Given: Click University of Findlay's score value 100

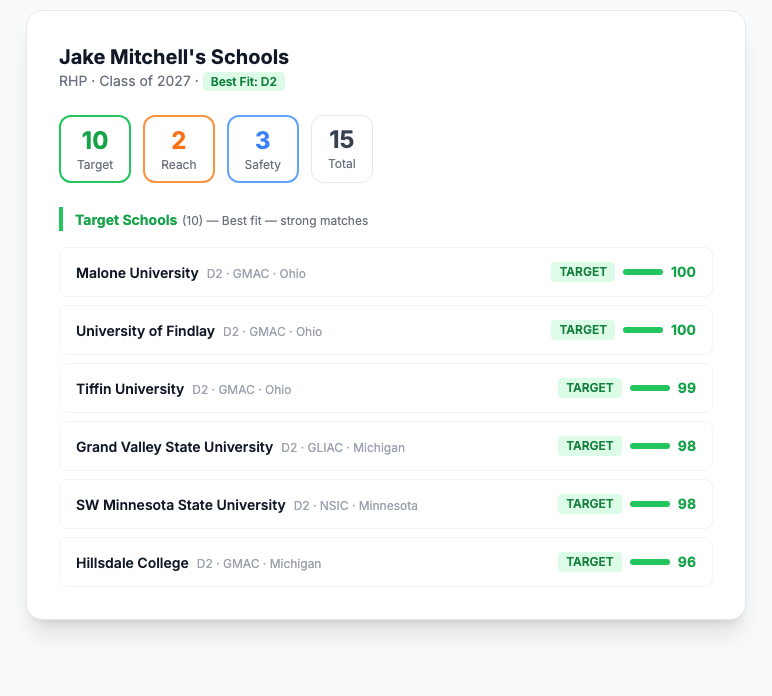Looking at the screenshot, I should pos(683,330).
